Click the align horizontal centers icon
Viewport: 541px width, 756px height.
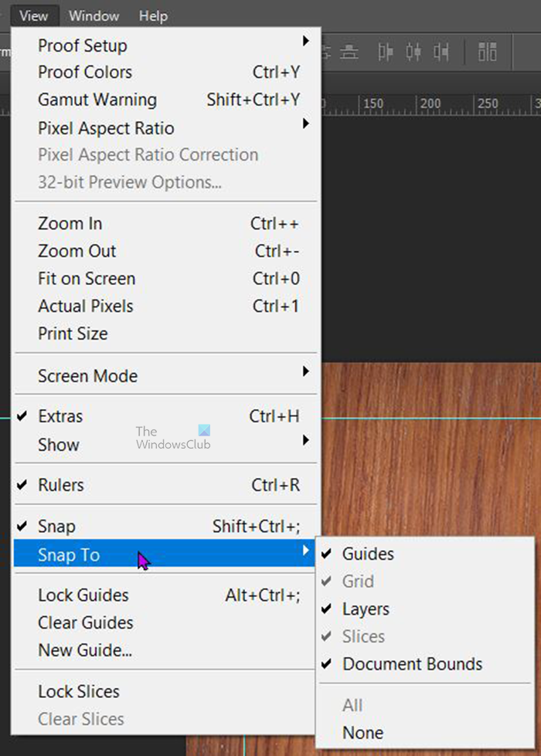pos(414,53)
